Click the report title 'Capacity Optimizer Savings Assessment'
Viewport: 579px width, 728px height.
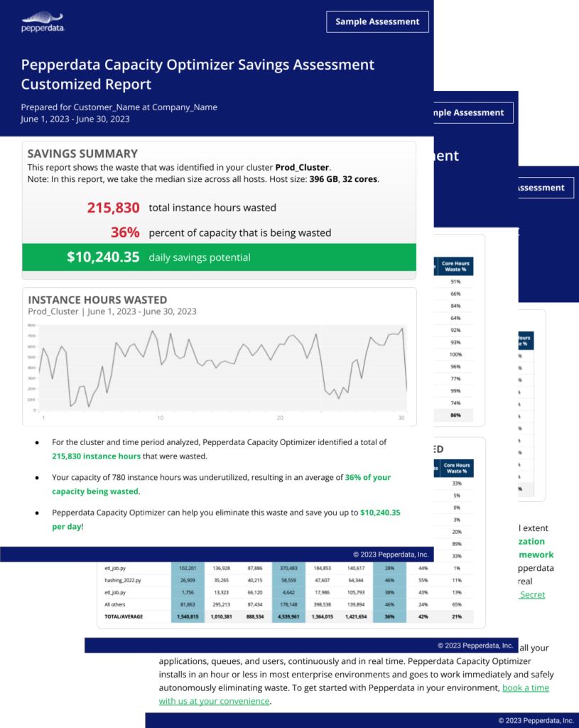(197, 65)
